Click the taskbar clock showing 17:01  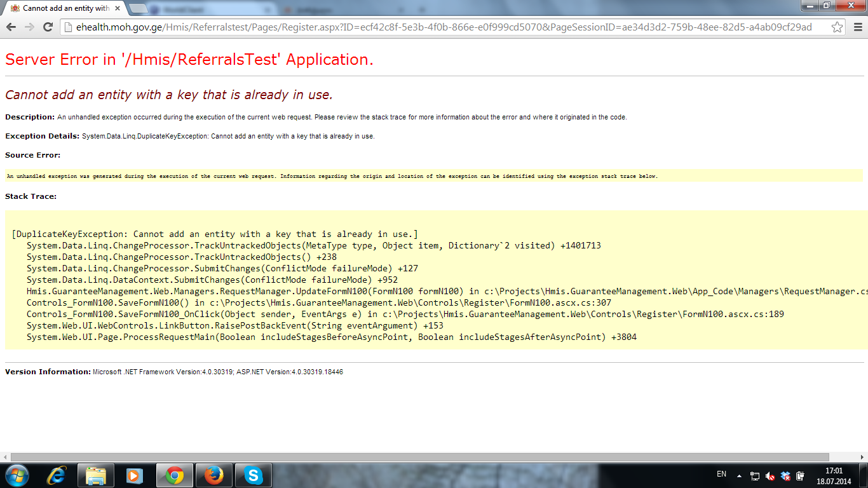(834, 475)
